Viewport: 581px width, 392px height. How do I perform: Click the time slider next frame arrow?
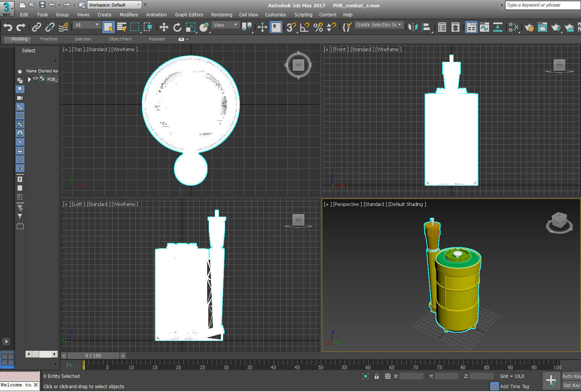click(123, 355)
